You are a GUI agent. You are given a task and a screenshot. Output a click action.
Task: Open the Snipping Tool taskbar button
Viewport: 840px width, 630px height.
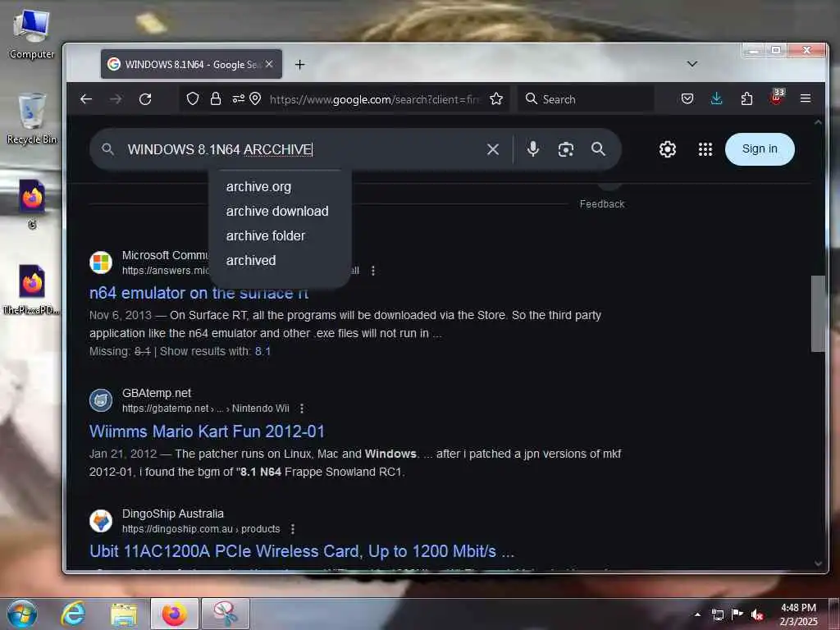pos(225,614)
